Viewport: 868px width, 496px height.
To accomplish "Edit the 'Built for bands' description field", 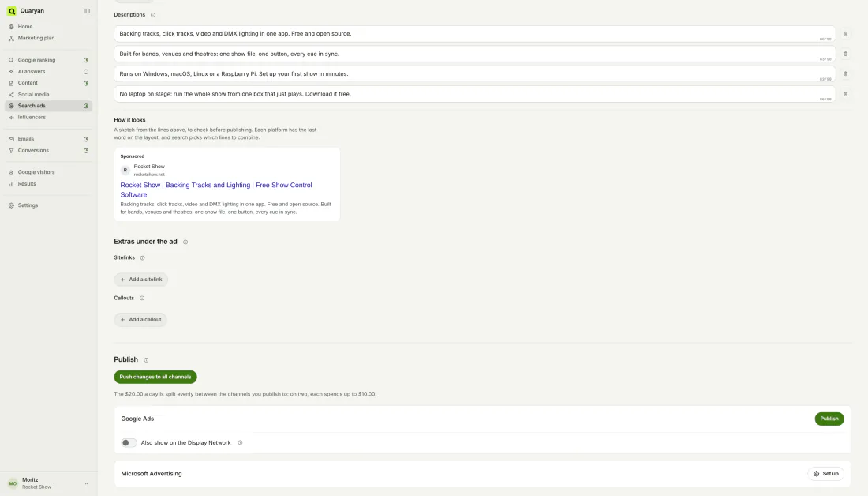I will (x=474, y=54).
